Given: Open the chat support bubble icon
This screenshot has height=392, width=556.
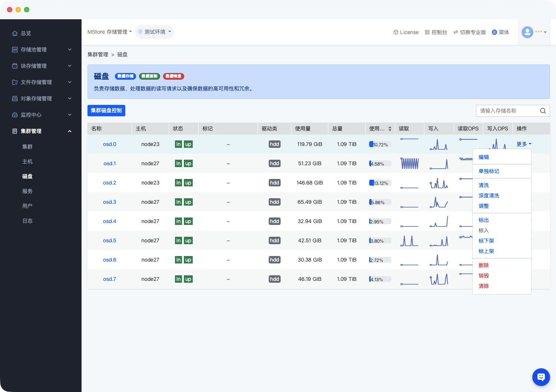Looking at the screenshot, I should click(541, 377).
